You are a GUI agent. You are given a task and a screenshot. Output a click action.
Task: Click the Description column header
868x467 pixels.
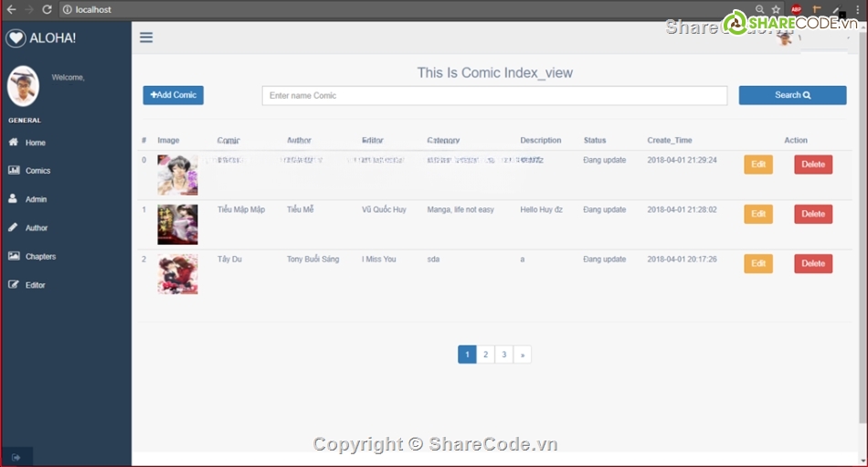(540, 140)
